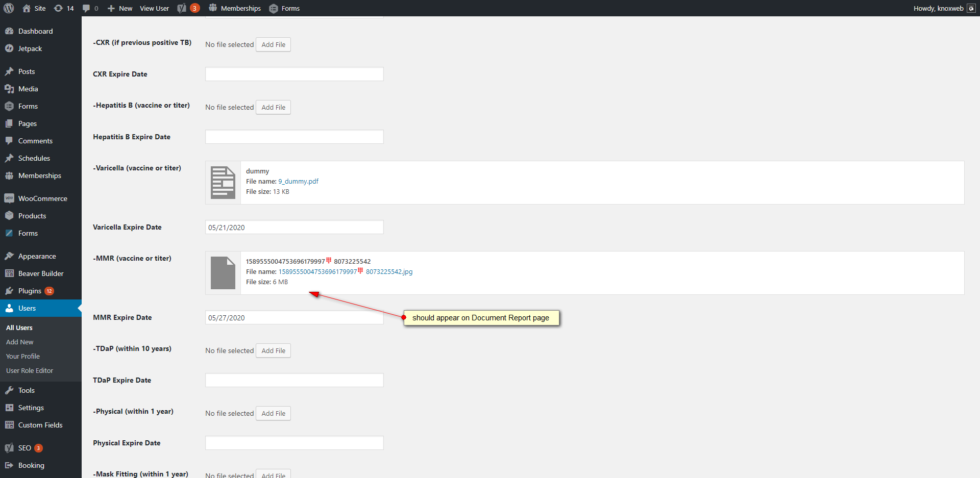Select Add New under Users

(x=20, y=342)
